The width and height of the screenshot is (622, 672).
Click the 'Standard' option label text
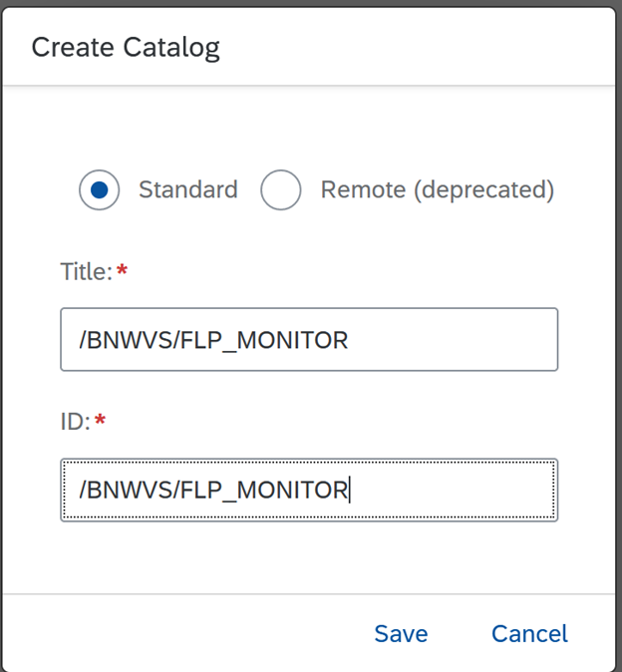(x=187, y=189)
